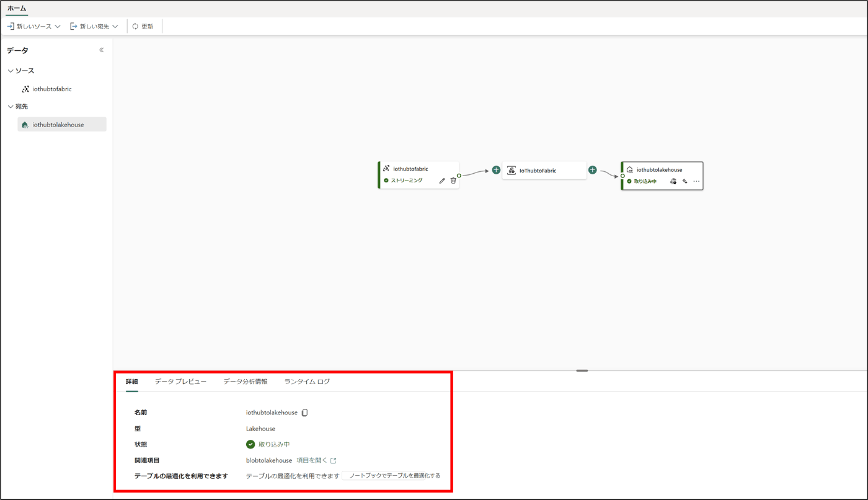Click the 状態 field label

tap(141, 444)
